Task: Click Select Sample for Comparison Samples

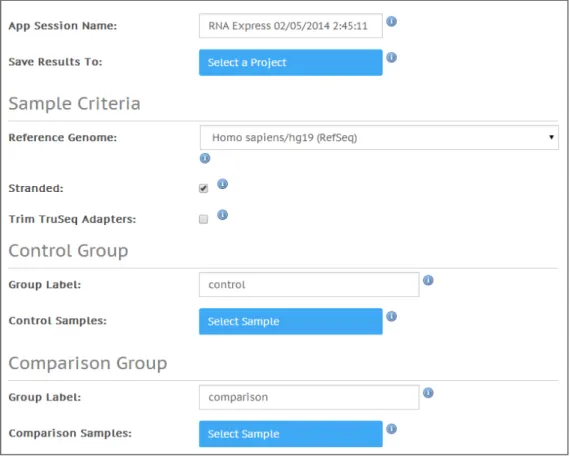Action: [x=290, y=434]
